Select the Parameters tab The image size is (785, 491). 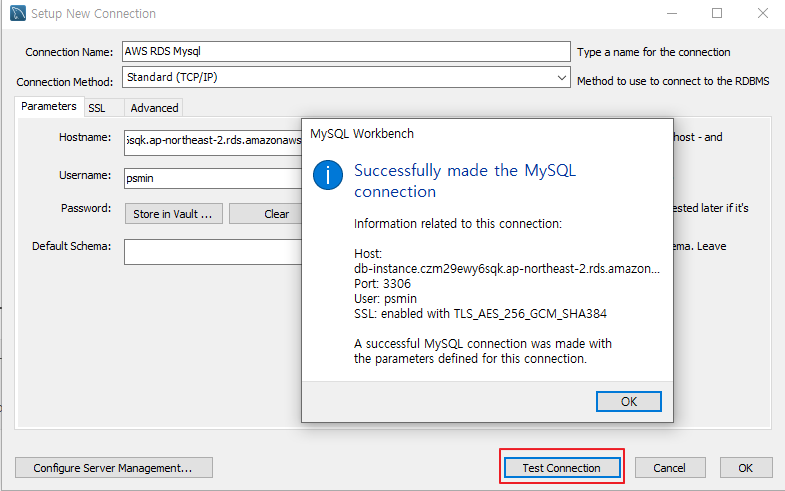49,107
